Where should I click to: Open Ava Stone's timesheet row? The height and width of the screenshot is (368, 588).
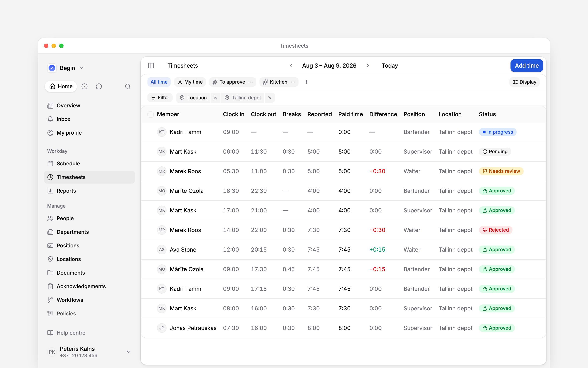(343, 249)
